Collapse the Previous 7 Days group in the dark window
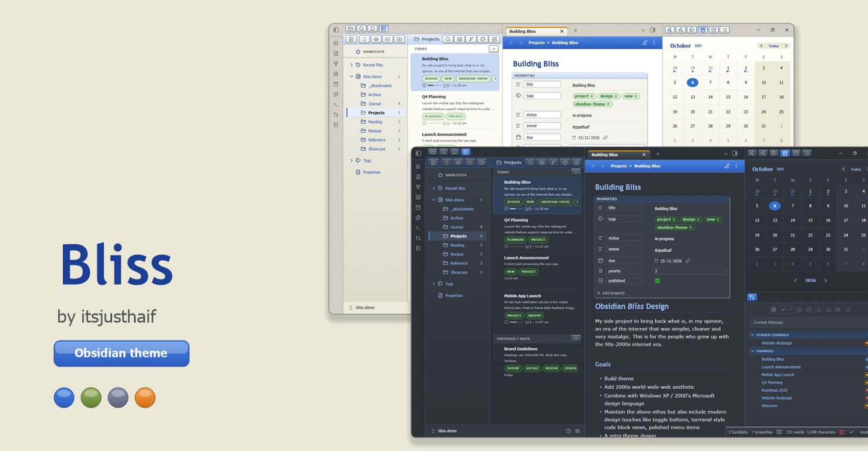This screenshot has height=451, width=868. point(576,338)
